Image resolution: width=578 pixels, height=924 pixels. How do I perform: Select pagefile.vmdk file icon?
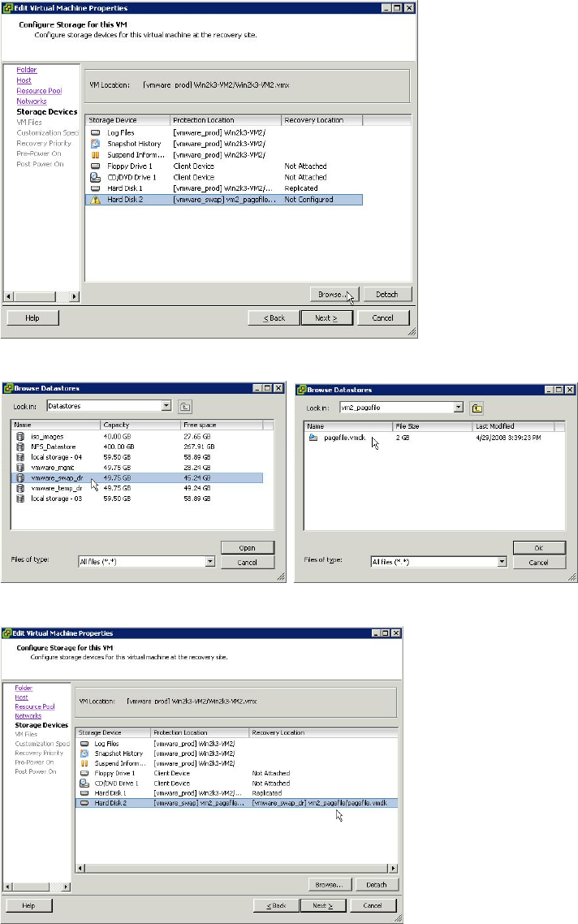coord(313,438)
